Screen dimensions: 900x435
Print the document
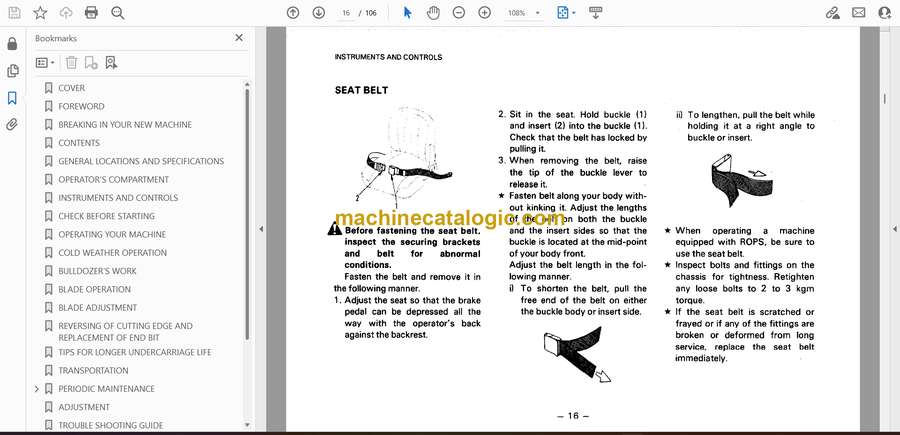click(x=91, y=13)
